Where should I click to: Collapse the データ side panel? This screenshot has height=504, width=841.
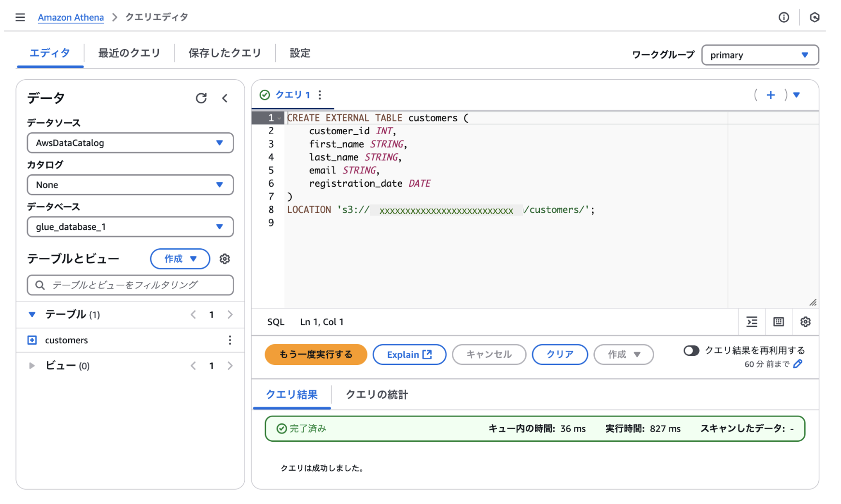point(225,98)
